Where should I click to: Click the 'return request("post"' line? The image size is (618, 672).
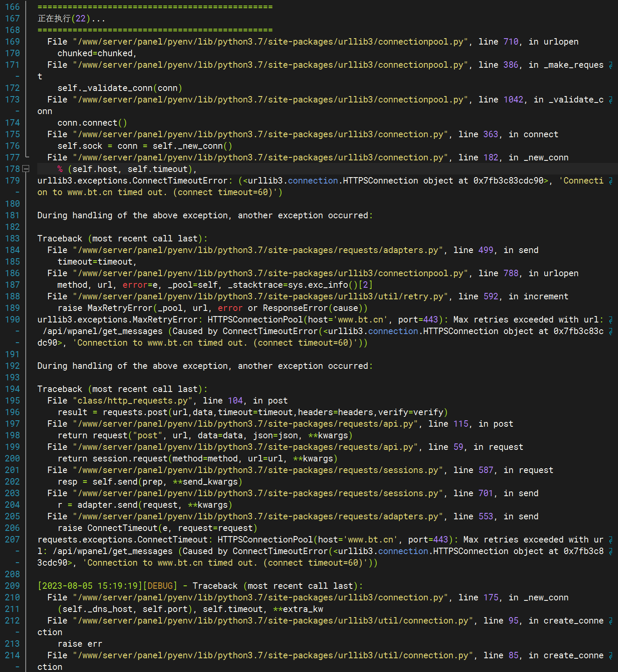(205, 435)
